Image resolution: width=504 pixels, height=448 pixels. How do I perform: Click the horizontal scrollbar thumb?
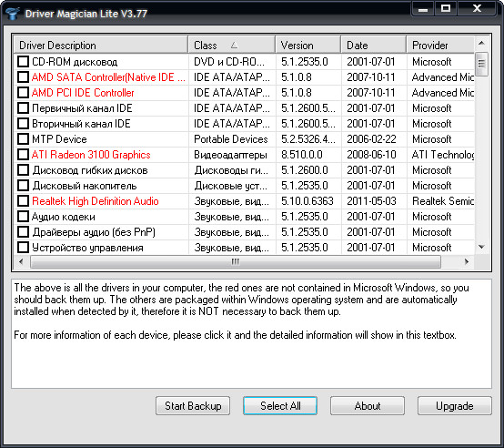pyautogui.click(x=236, y=262)
